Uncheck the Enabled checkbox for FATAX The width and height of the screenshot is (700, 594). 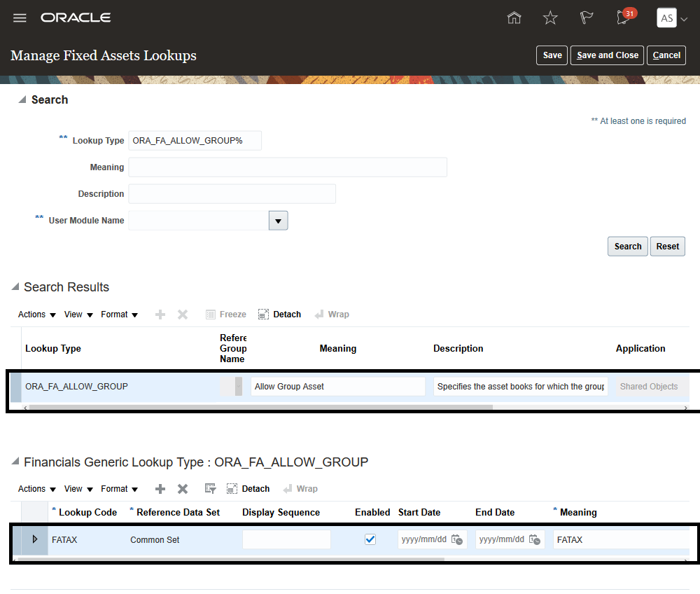370,539
